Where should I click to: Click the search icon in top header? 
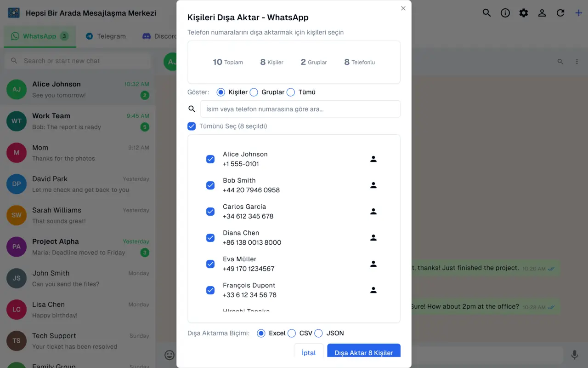486,13
